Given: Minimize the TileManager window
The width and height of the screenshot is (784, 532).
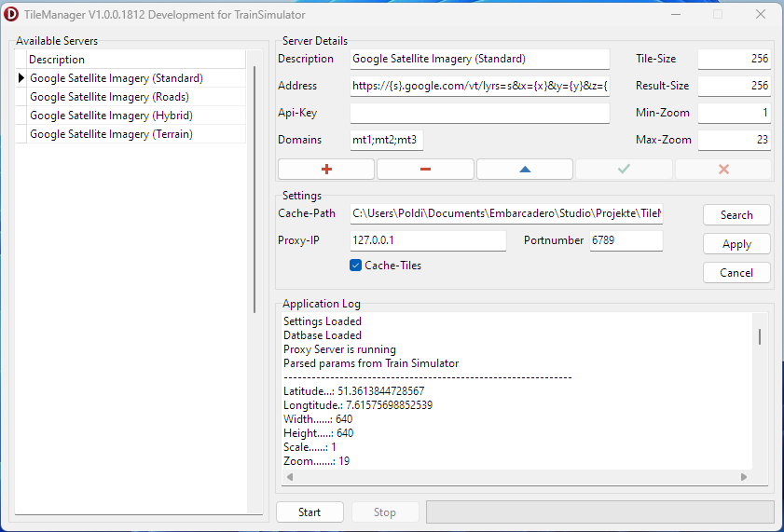Looking at the screenshot, I should [x=676, y=14].
